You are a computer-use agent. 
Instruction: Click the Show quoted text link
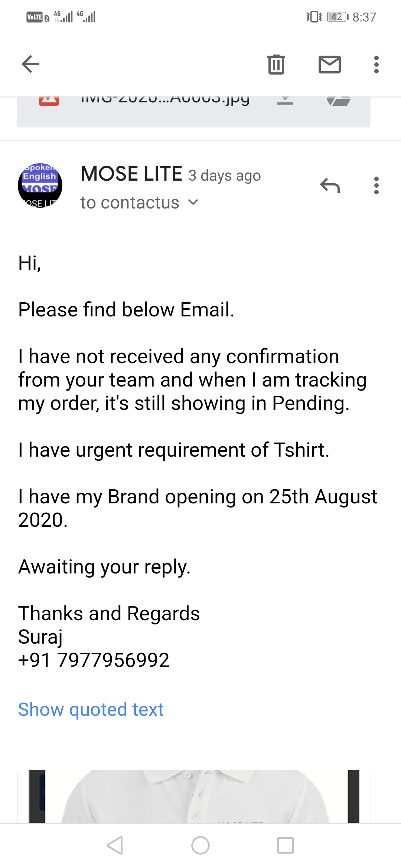click(91, 710)
